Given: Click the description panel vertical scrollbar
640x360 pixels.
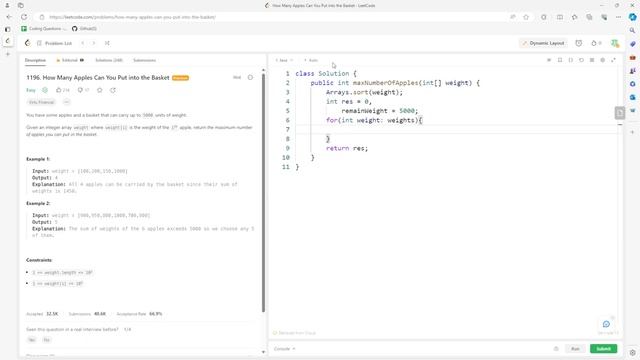Looking at the screenshot, I should 263,192.
